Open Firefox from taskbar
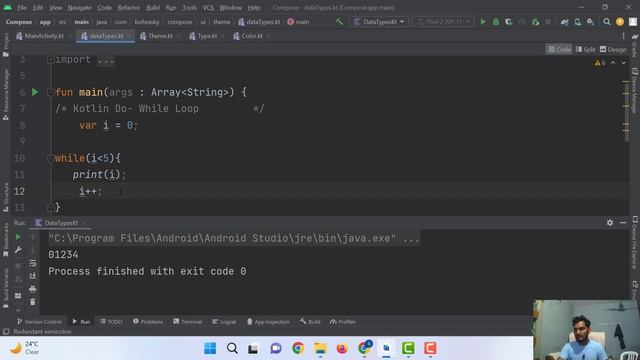640x360 pixels. pos(342,348)
